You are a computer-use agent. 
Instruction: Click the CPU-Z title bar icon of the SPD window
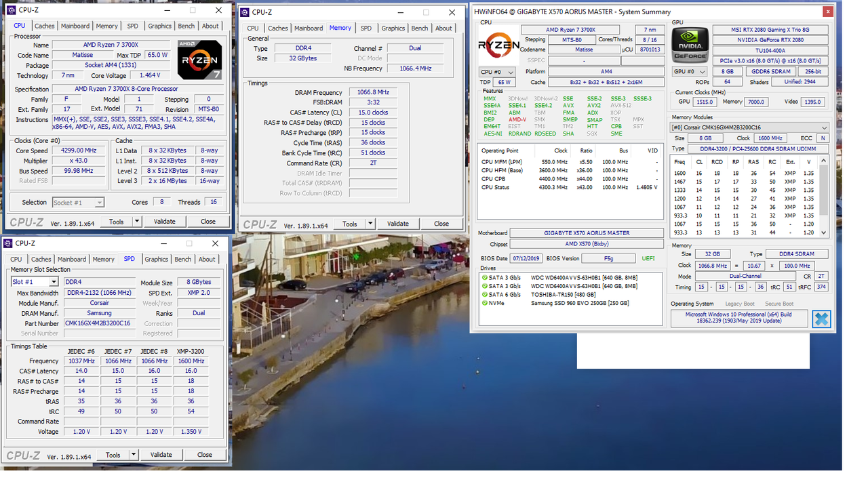point(8,243)
